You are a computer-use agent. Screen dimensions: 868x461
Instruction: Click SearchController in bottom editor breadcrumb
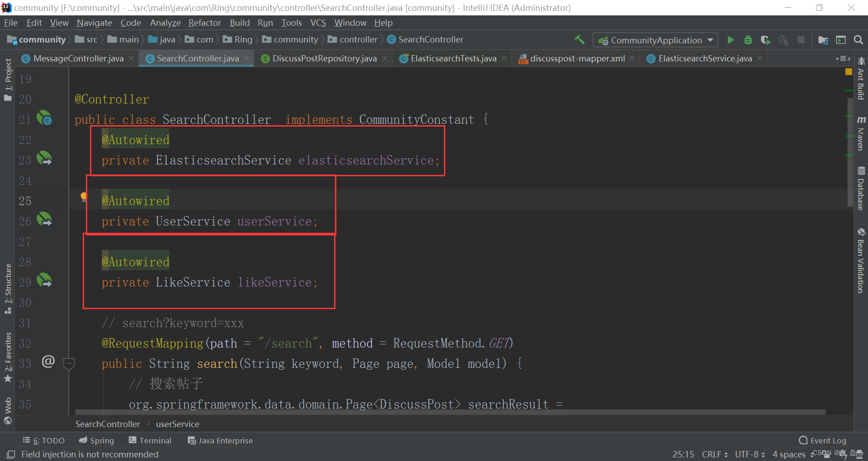(108, 424)
